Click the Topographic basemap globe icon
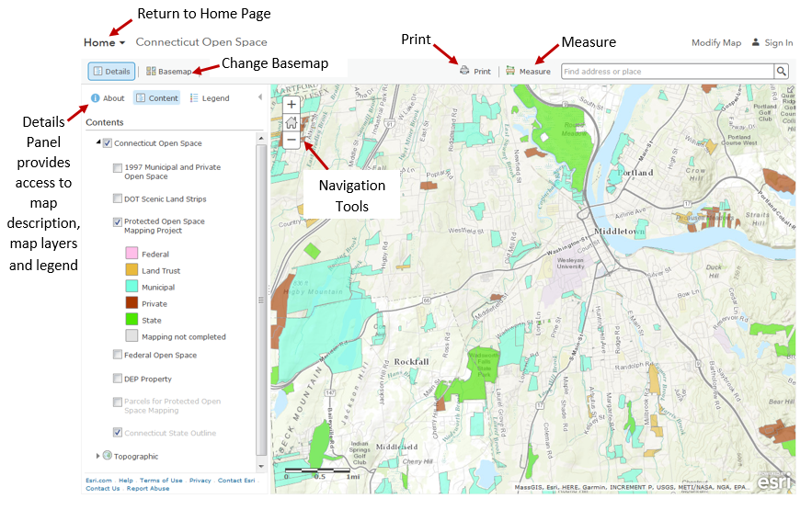 pyautogui.click(x=108, y=455)
